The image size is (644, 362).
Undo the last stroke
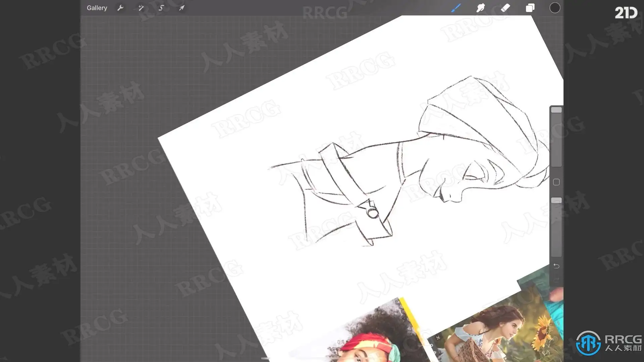pyautogui.click(x=556, y=266)
